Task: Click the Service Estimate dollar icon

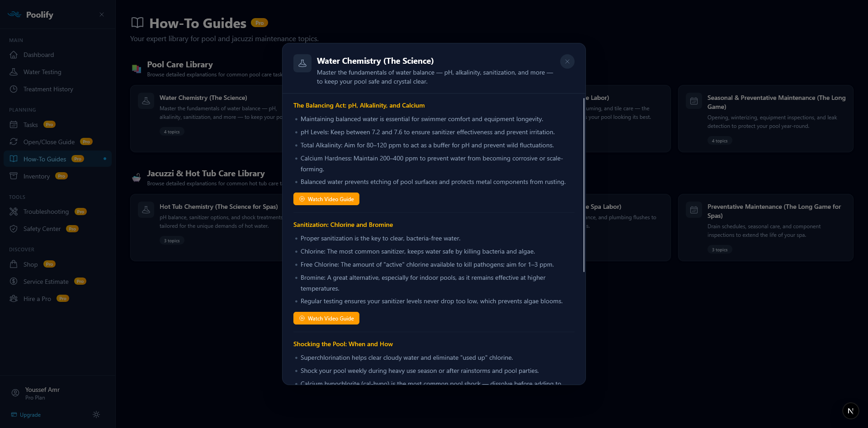Action: point(15,282)
